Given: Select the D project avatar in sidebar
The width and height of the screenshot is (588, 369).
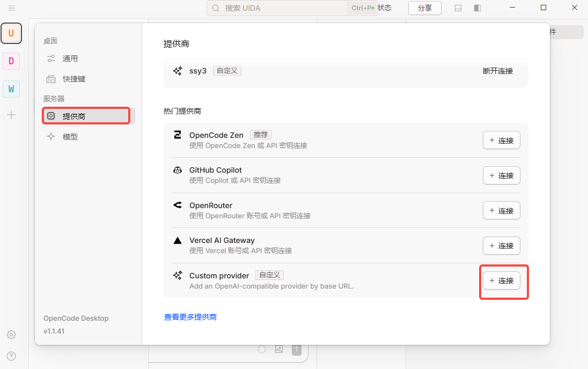Looking at the screenshot, I should [x=11, y=61].
